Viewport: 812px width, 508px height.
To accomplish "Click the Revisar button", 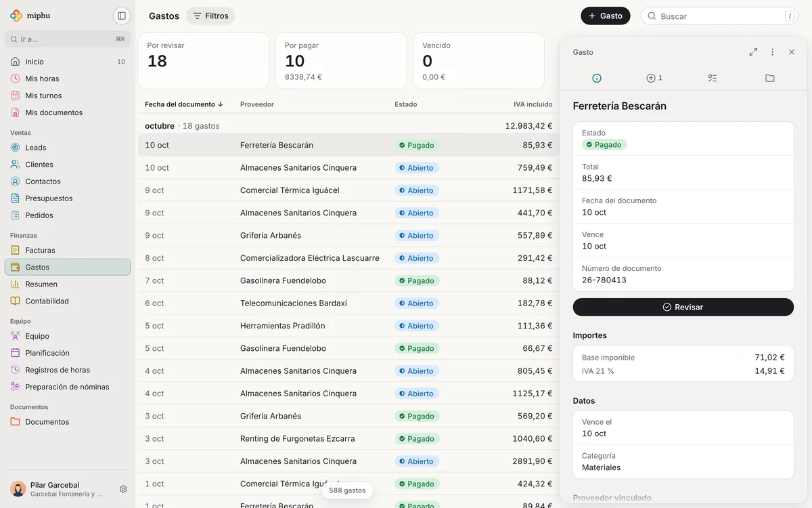I will point(683,307).
